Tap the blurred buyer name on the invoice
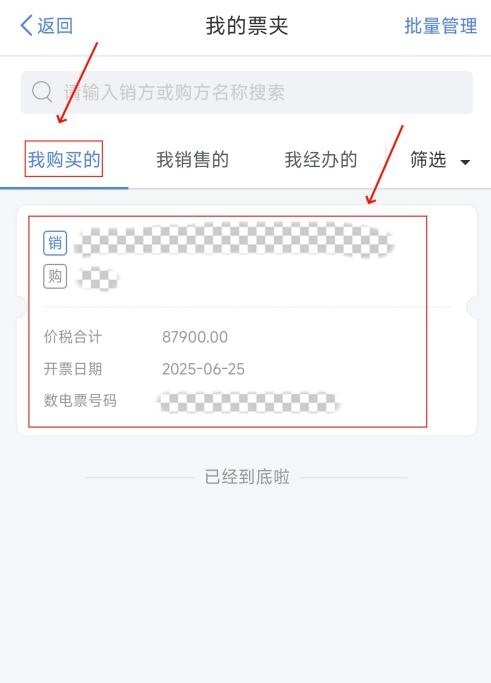491x683 pixels. (97, 277)
